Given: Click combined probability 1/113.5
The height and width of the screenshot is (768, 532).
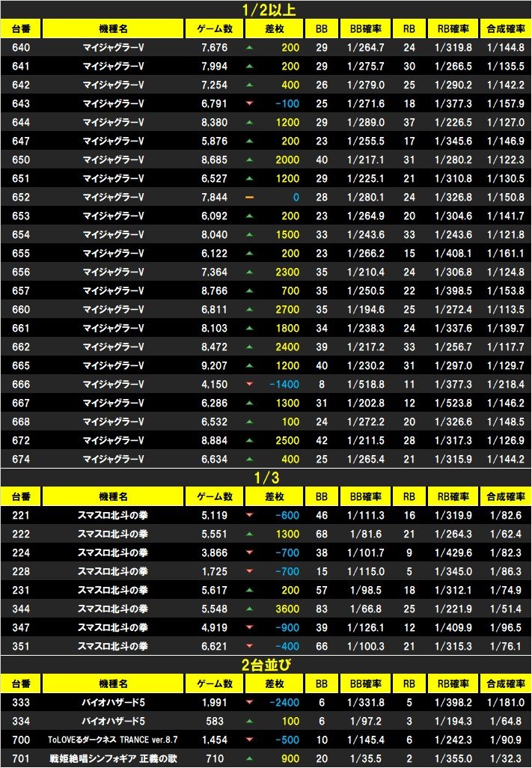Looking at the screenshot, I should tap(506, 310).
